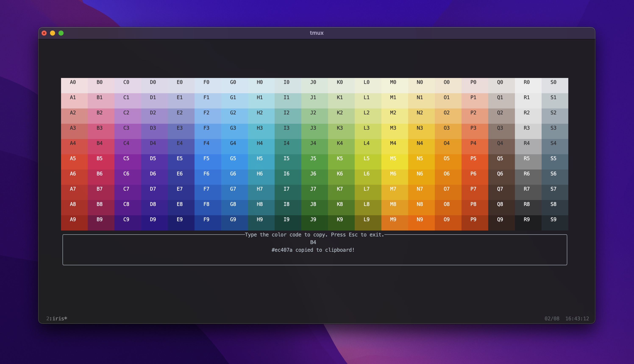The height and width of the screenshot is (364, 634).
Task: Click the 2:iris tmux window tab
Action: (57, 318)
